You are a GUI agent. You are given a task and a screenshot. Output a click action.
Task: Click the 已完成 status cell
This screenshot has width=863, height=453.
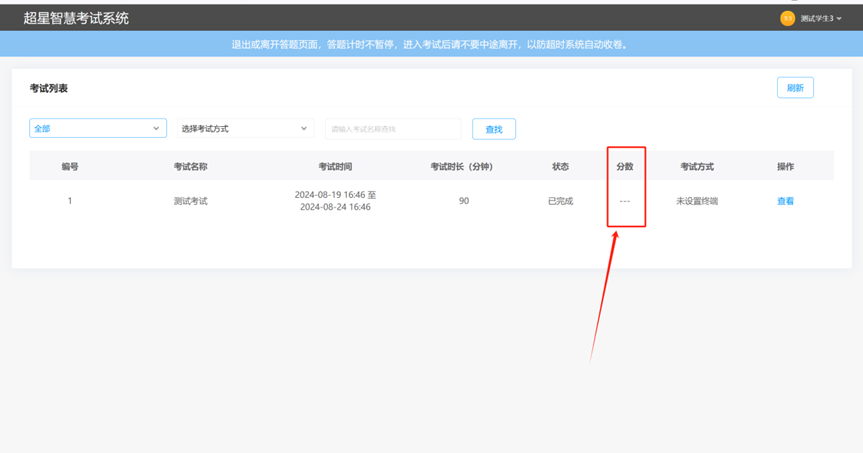pyautogui.click(x=560, y=201)
